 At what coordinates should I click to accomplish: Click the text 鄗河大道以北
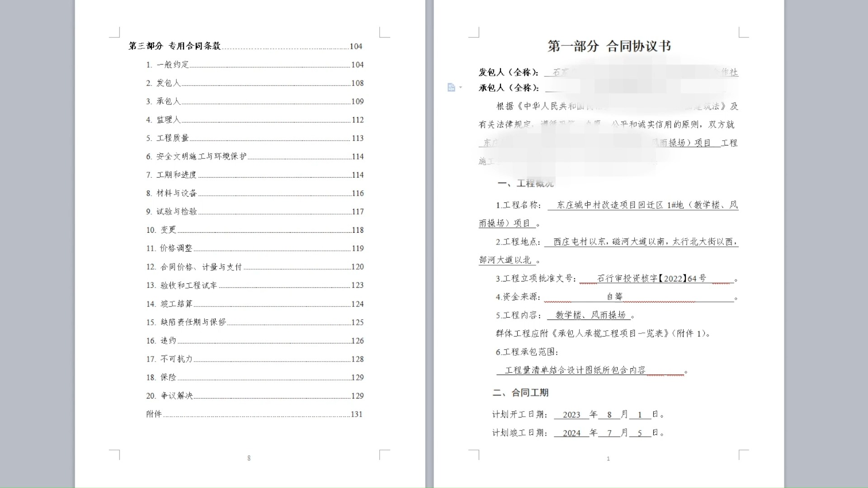505,260
